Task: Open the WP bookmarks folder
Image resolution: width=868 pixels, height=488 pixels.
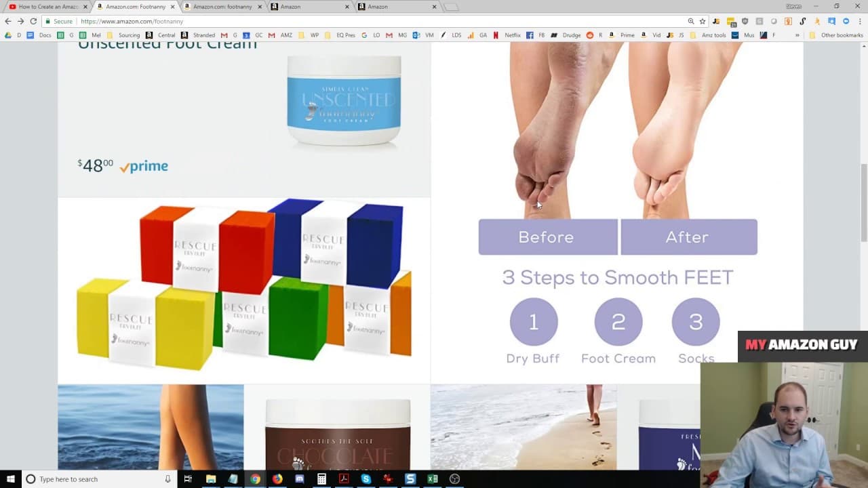Action: click(x=309, y=35)
